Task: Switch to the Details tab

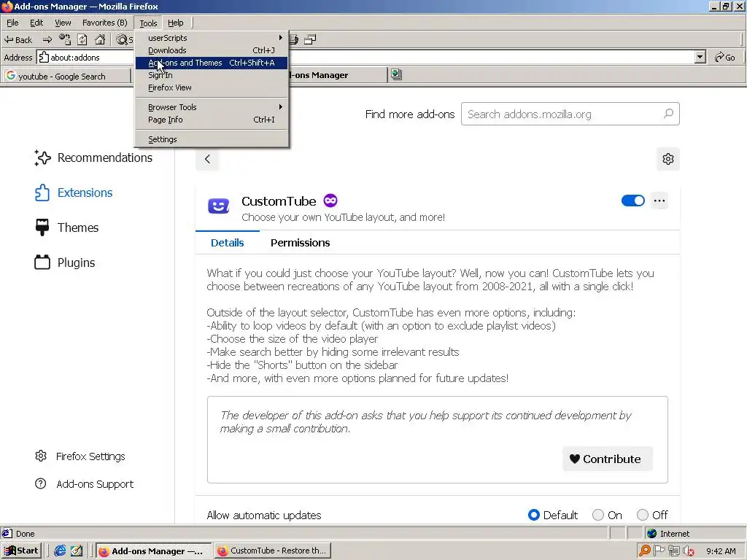Action: tap(228, 243)
